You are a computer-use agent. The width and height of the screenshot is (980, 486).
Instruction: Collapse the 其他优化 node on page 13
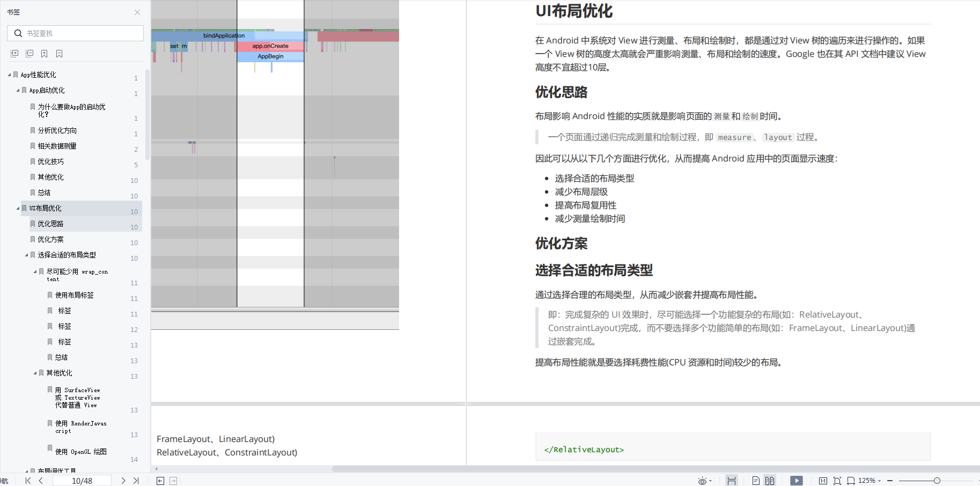[x=35, y=373]
